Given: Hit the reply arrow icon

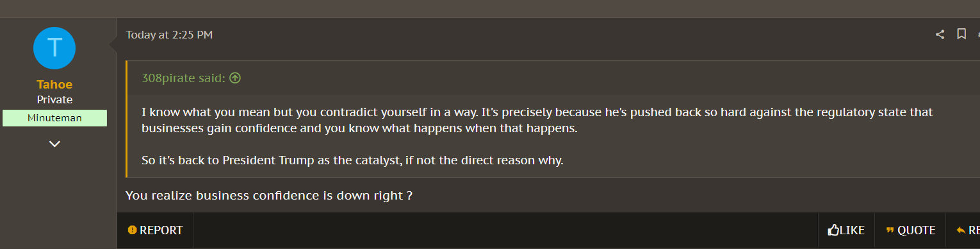Looking at the screenshot, I should click(x=961, y=230).
